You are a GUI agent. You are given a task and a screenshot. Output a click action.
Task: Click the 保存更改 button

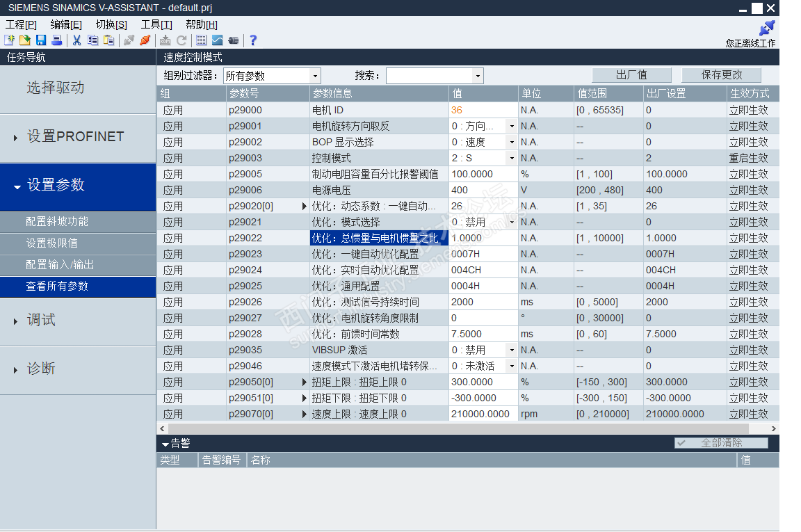(x=721, y=75)
